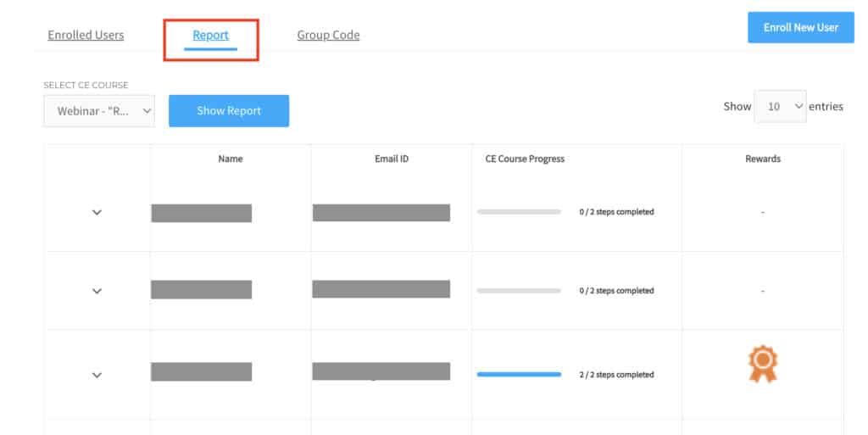
Task: Sort by the Name column header
Action: [231, 159]
